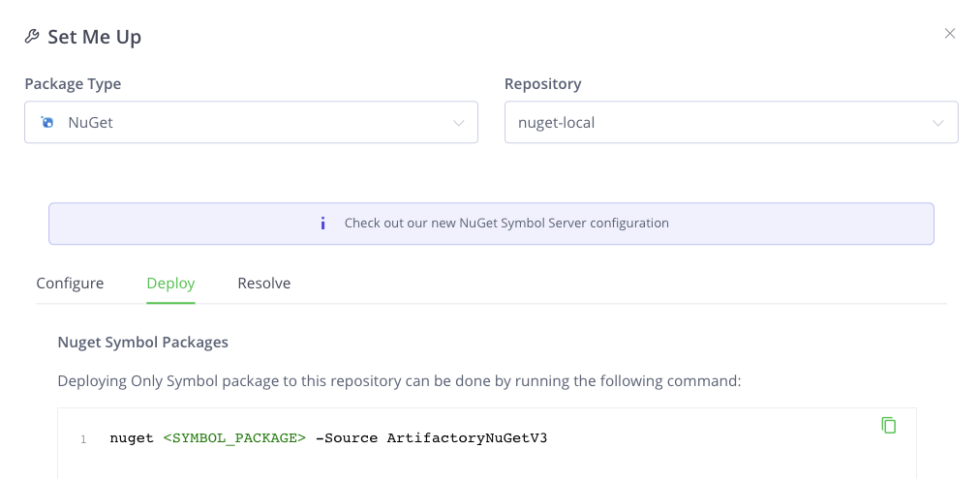Switch to the Configure tab
The image size is (980, 479).
click(x=70, y=283)
